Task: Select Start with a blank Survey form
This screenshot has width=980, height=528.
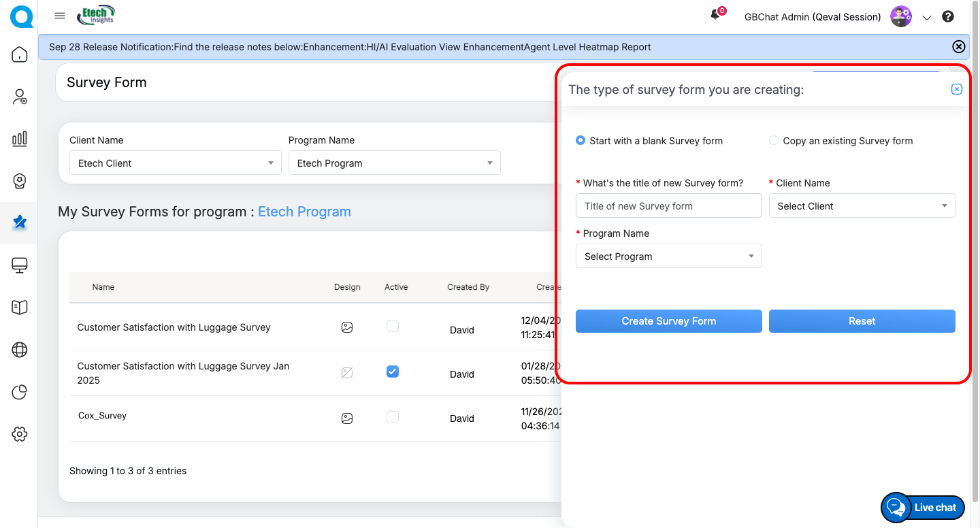Action: tap(581, 141)
